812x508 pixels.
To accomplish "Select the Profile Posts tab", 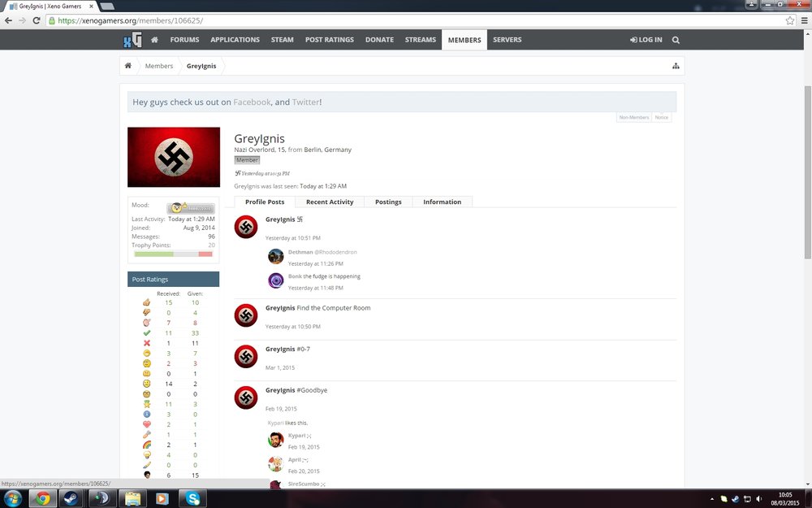I will coord(265,202).
